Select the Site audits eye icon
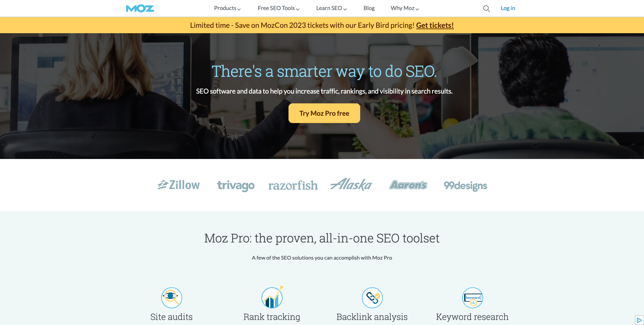 (x=171, y=297)
